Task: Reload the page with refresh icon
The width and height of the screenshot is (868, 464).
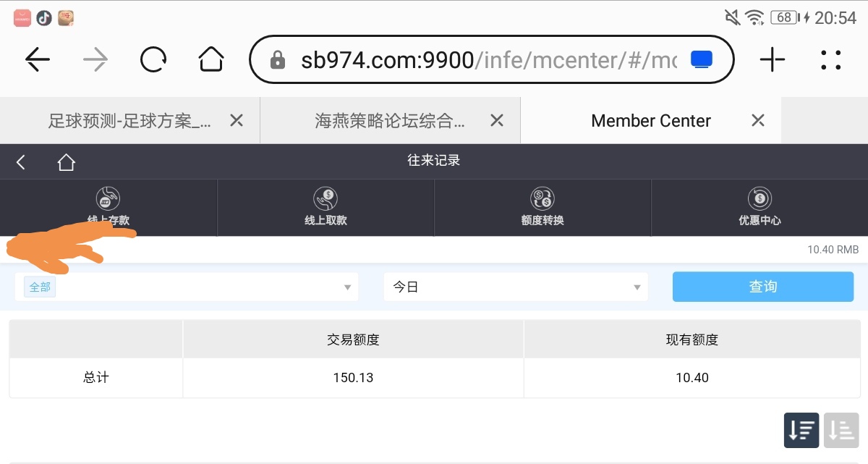Action: (x=153, y=60)
